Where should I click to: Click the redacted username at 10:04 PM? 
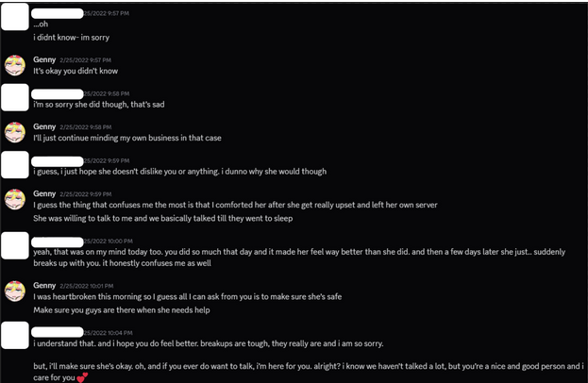58,332
